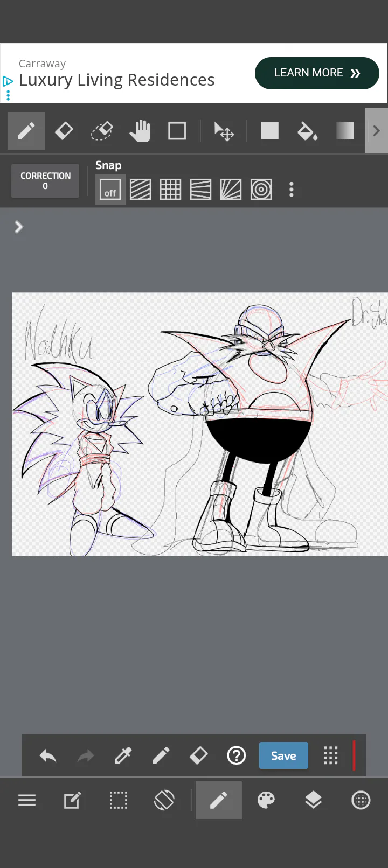Viewport: 388px width, 868px height.
Task: Enable grid snap
Action: pos(171,190)
